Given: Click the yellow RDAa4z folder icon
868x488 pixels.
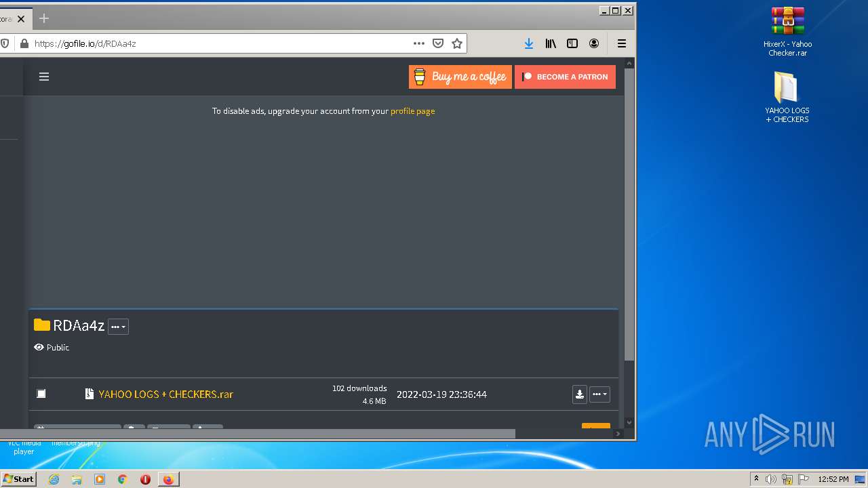Looking at the screenshot, I should tap(42, 325).
